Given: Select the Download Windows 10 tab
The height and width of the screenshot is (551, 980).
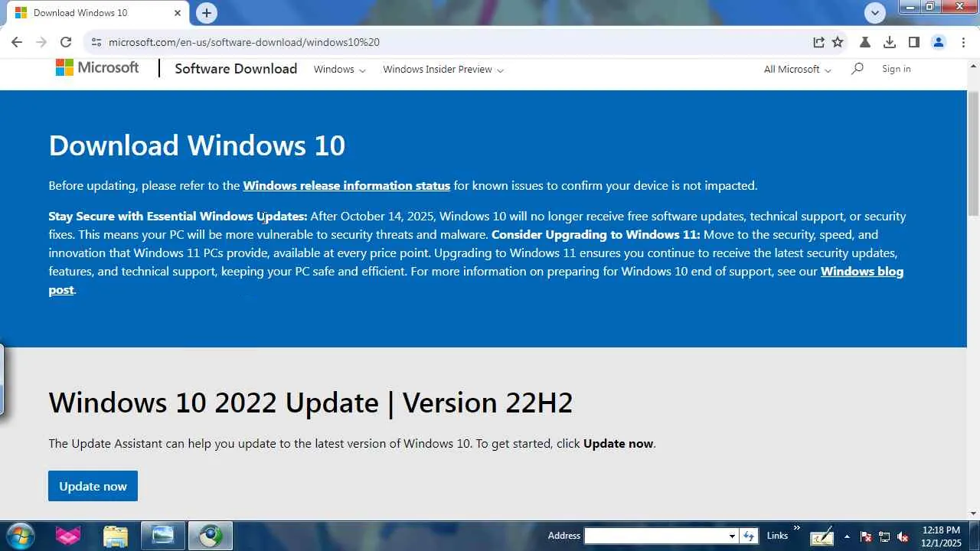Looking at the screenshot, I should click(x=98, y=13).
